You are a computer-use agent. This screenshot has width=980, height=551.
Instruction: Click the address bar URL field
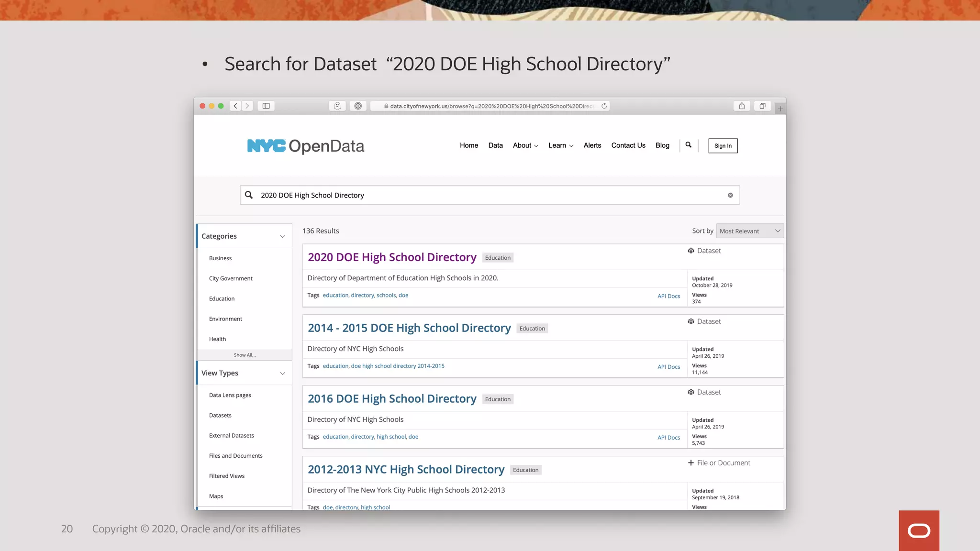click(489, 106)
